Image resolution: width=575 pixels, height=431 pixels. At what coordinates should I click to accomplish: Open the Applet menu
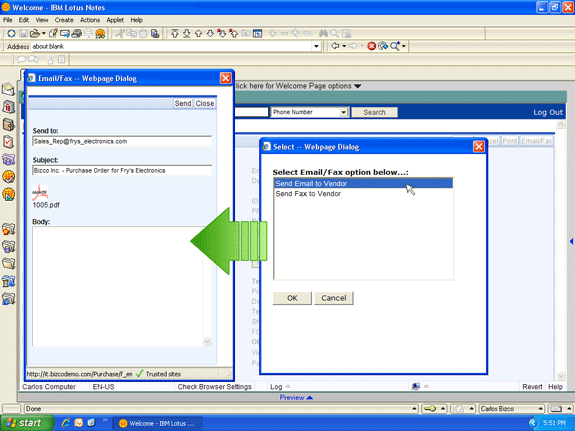coord(115,20)
